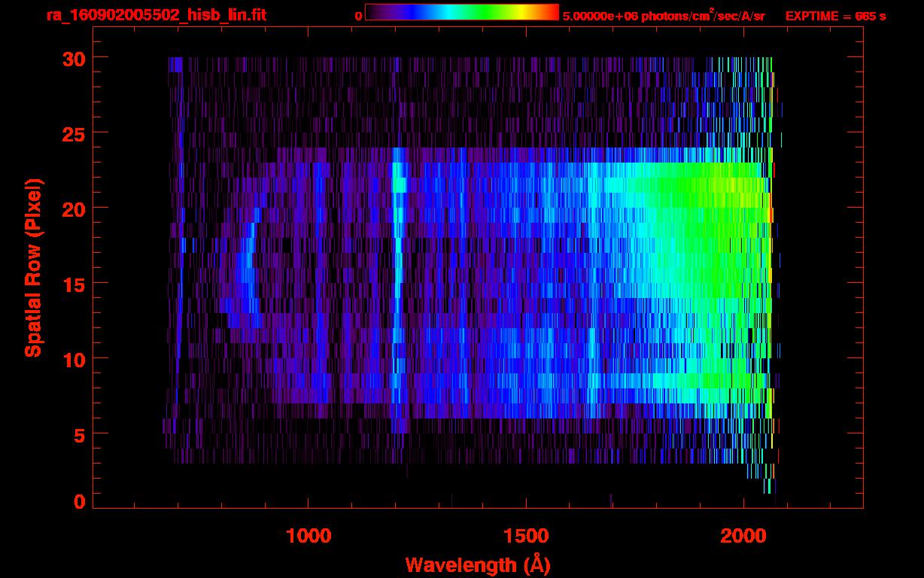
Task: Click the x-axis tick label 1500
Action: (525, 536)
